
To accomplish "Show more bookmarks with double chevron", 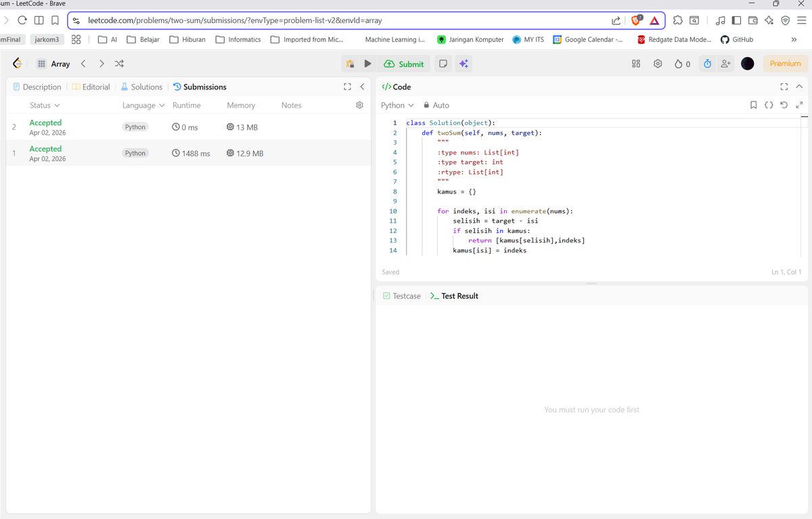I will click(x=794, y=40).
